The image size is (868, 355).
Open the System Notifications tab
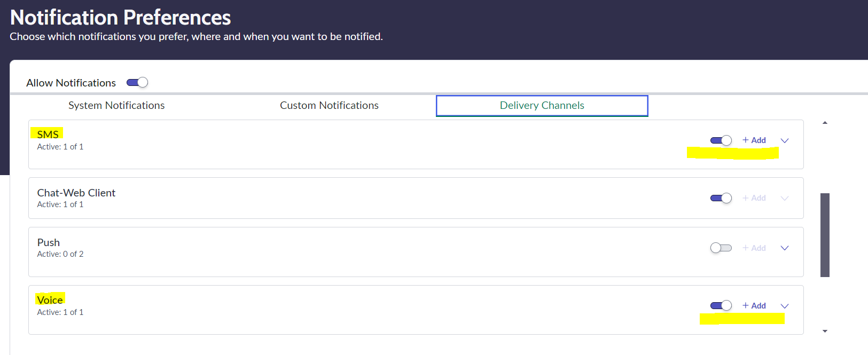pyautogui.click(x=116, y=105)
